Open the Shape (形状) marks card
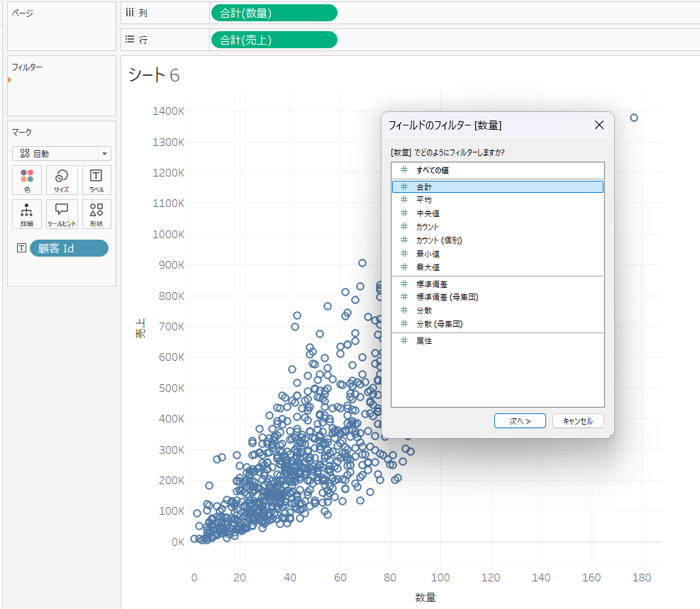Image resolution: width=700 pixels, height=609 pixels. pyautogui.click(x=96, y=214)
